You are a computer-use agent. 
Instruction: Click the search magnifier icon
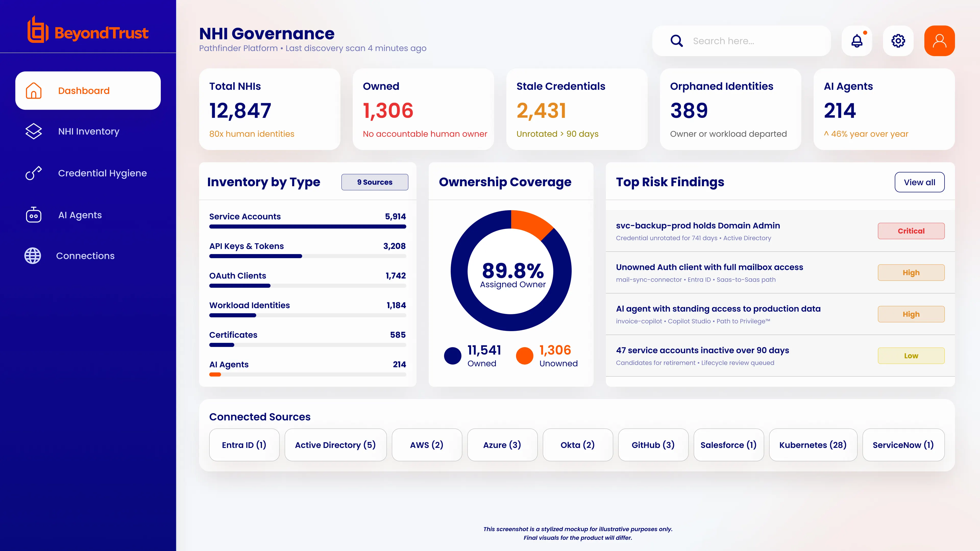pos(676,41)
